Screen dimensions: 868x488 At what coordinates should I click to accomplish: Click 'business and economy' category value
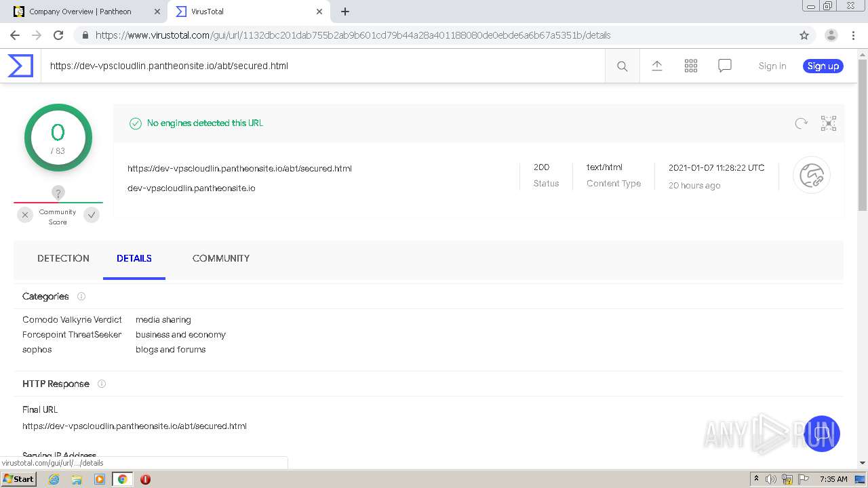[180, 334]
